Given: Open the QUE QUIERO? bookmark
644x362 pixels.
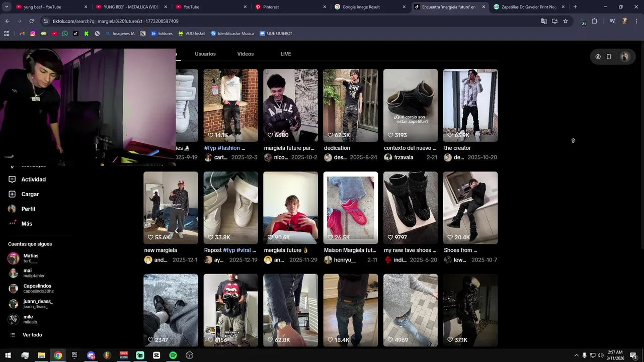Looking at the screenshot, I should pos(276,34).
